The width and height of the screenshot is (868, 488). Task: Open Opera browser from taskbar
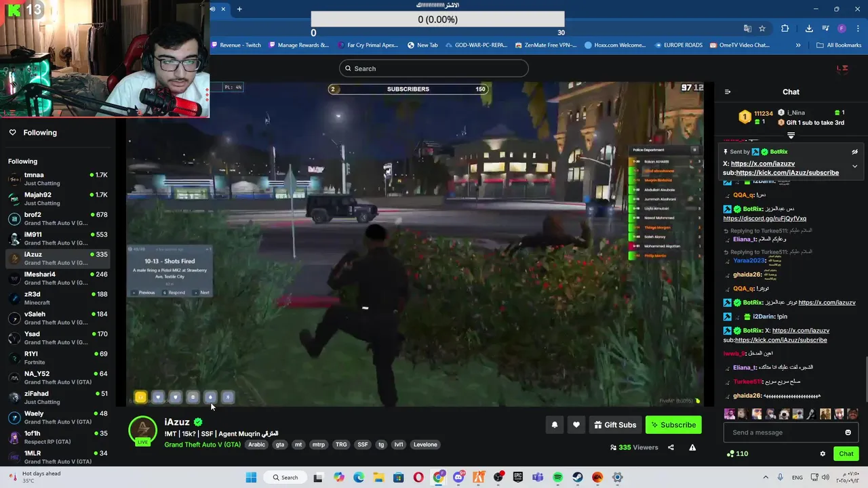coord(418,477)
